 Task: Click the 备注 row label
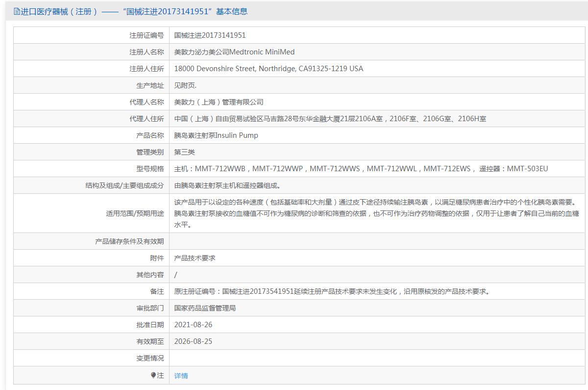pyautogui.click(x=157, y=291)
